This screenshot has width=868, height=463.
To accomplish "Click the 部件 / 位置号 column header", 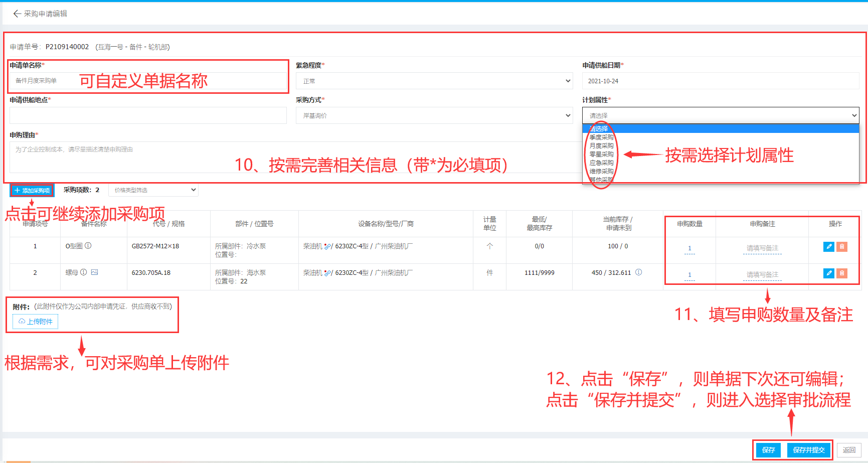I will pos(254,224).
